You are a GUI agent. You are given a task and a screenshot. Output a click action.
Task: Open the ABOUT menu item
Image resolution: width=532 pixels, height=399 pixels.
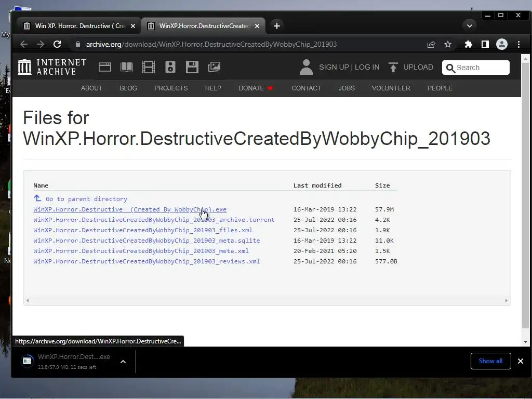coord(91,88)
